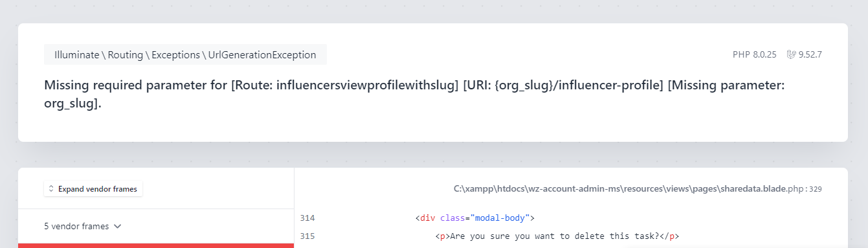Click the Laravel logo icon beside 9.52.7
Image resolution: width=868 pixels, height=248 pixels.
[790, 54]
